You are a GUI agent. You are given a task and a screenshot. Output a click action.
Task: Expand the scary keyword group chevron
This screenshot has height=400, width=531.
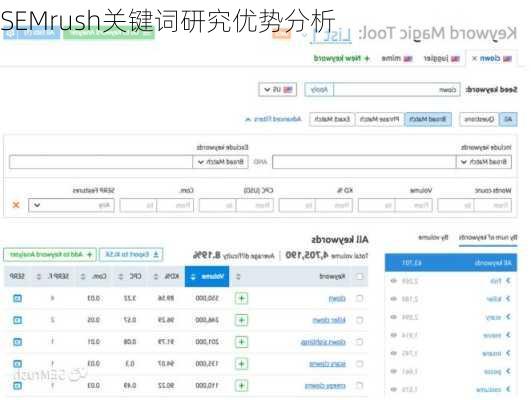tap(508, 317)
